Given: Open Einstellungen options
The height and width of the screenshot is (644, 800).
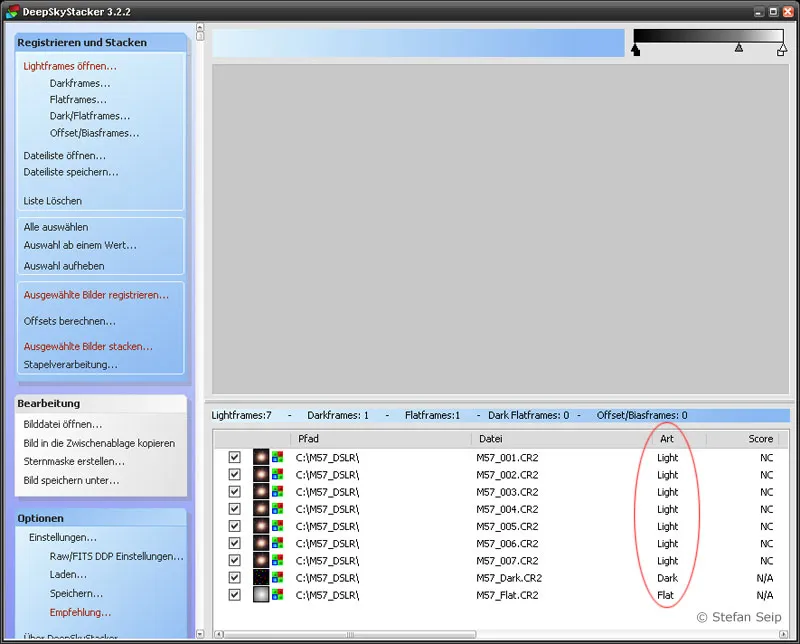Looking at the screenshot, I should pos(63,537).
